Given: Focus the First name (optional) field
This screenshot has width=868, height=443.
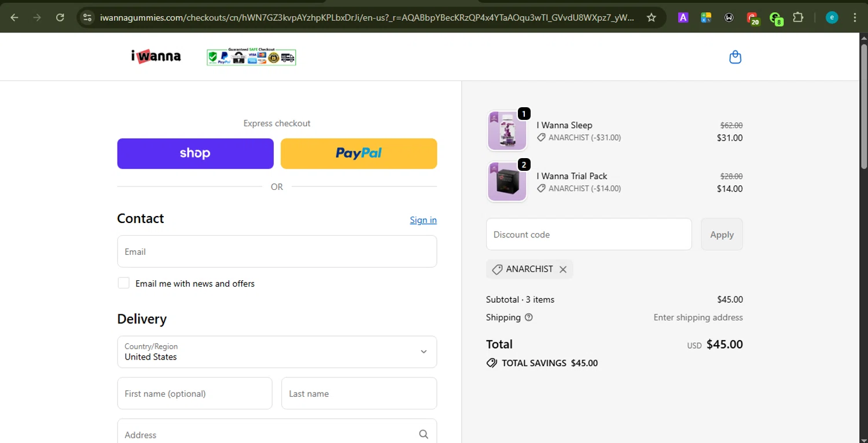Looking at the screenshot, I should point(194,393).
